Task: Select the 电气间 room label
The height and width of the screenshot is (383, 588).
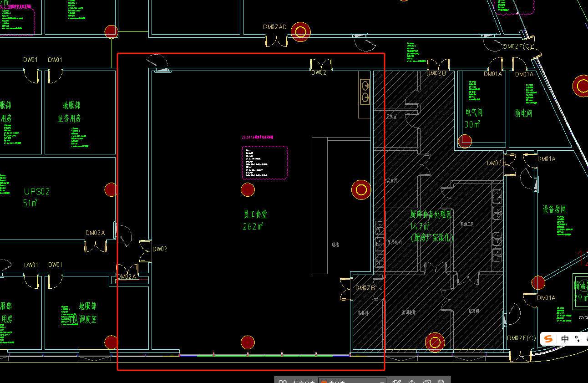Action: [473, 112]
